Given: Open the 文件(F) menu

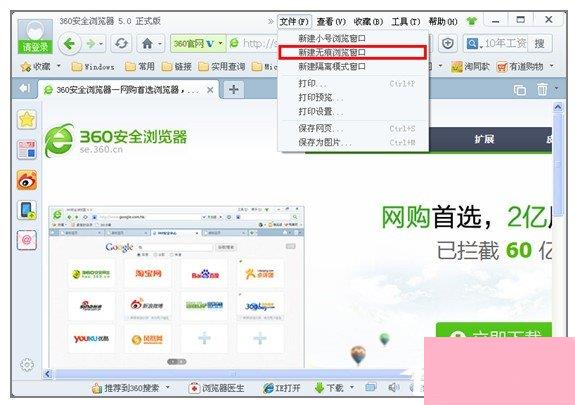Looking at the screenshot, I should 294,22.
